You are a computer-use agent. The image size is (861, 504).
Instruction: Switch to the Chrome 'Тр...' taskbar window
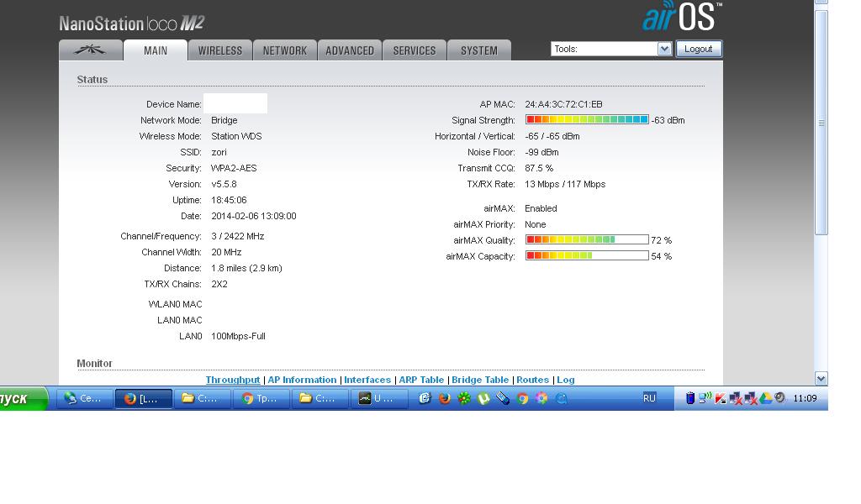pos(262,399)
